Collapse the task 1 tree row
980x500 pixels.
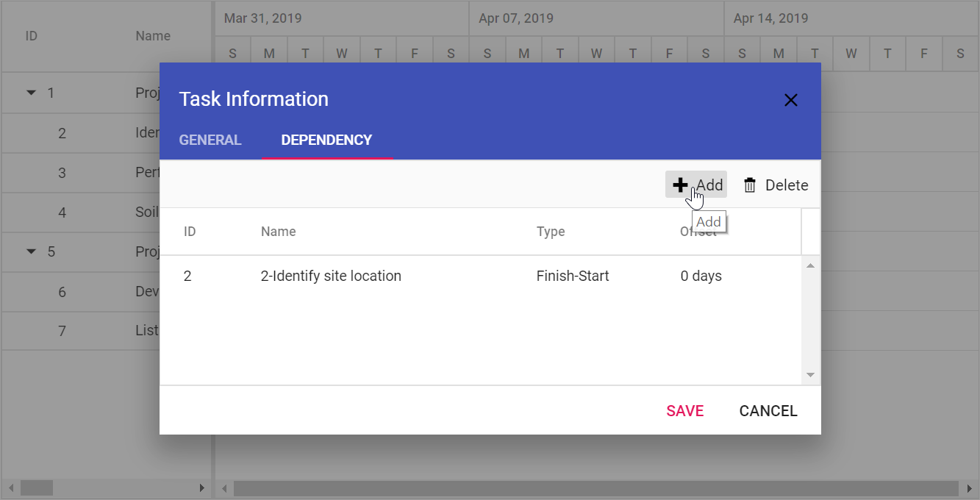tap(31, 93)
